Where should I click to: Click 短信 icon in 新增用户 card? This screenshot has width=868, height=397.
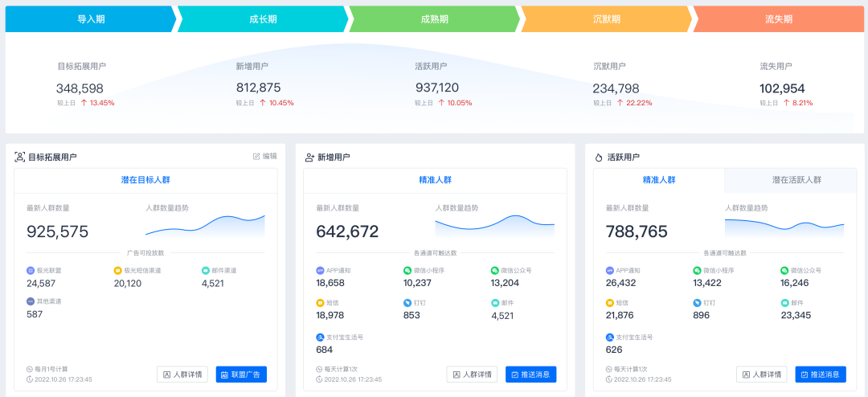320,304
